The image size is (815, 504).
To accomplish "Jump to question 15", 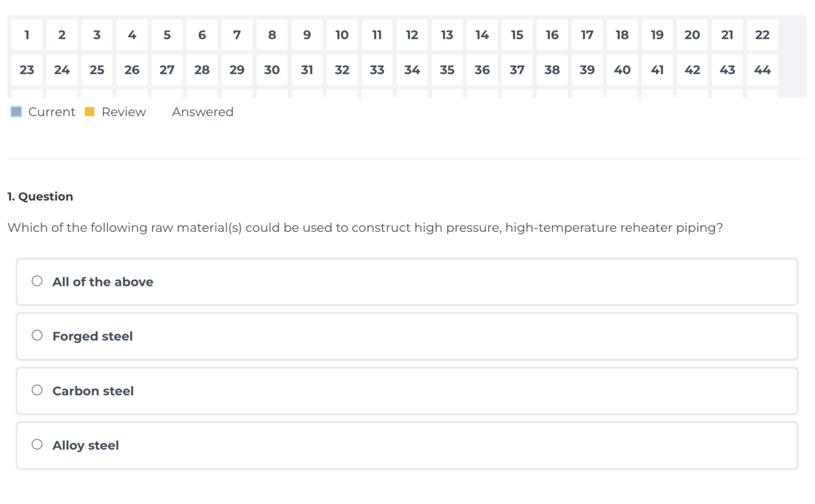I will coord(517,35).
